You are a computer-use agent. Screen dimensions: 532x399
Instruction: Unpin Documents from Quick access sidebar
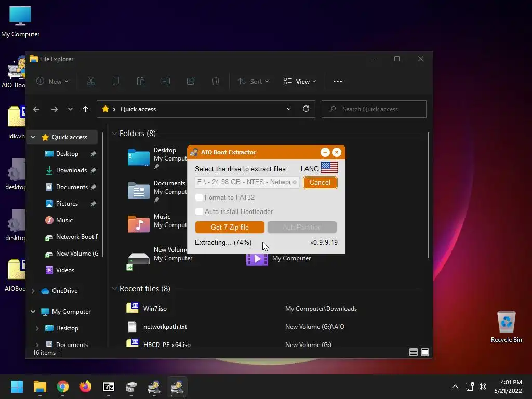pyautogui.click(x=94, y=187)
